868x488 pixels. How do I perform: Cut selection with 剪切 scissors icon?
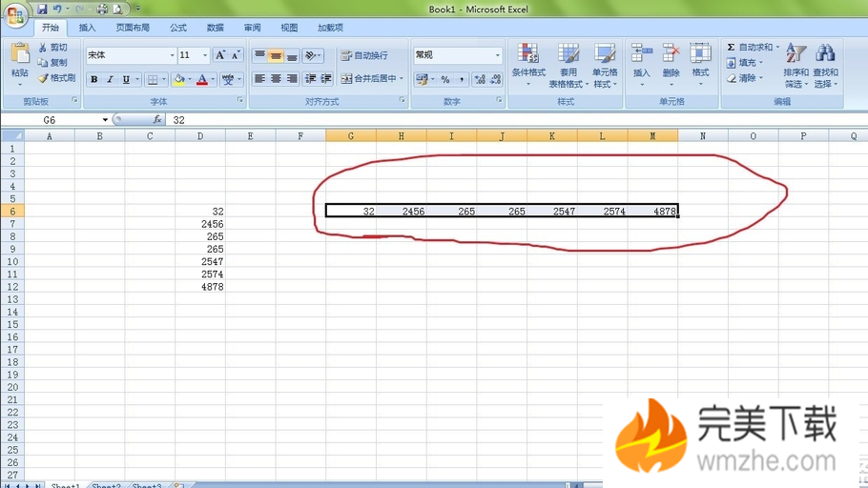[x=52, y=48]
